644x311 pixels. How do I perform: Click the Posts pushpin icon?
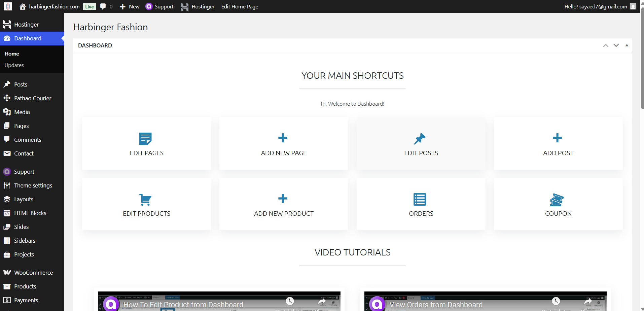(7, 84)
